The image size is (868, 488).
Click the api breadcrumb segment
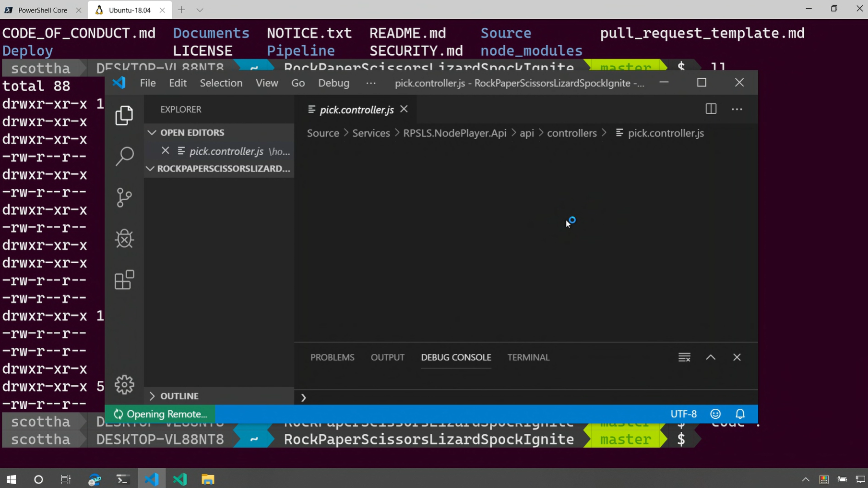tap(527, 133)
